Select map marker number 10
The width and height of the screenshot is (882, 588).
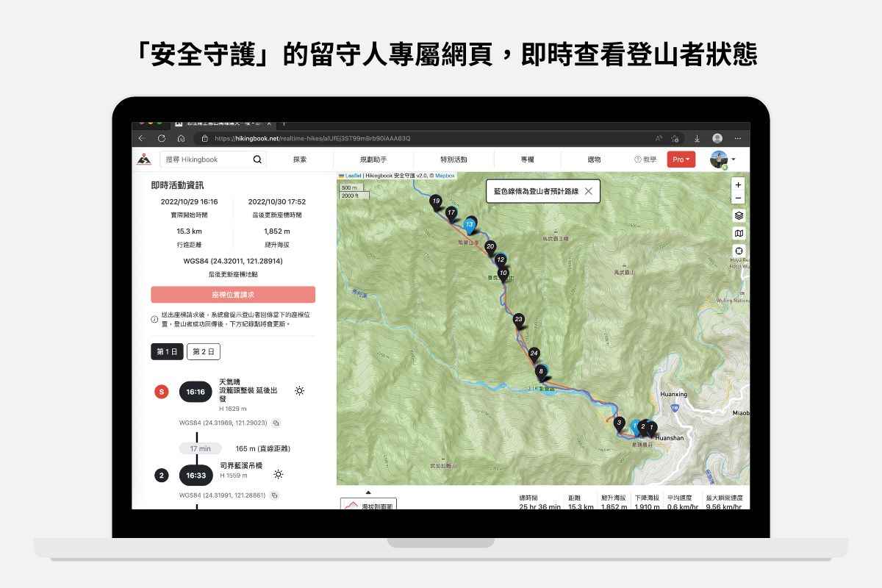click(503, 274)
